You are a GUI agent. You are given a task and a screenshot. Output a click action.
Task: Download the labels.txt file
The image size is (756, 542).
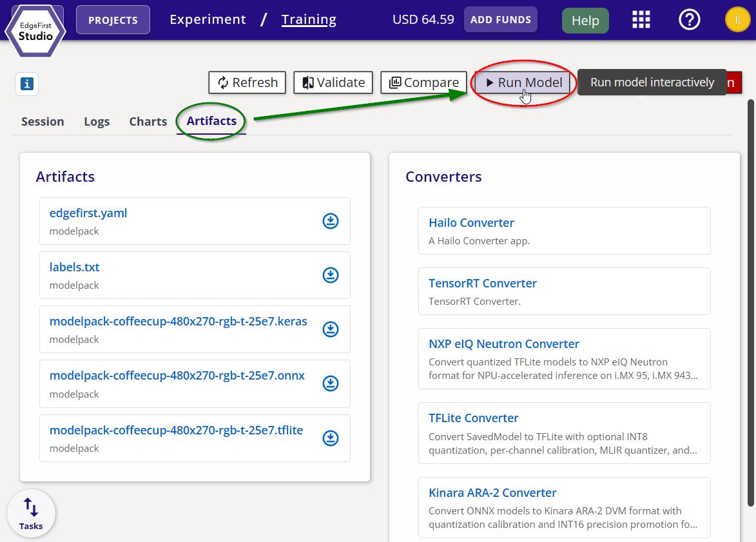[x=330, y=275]
